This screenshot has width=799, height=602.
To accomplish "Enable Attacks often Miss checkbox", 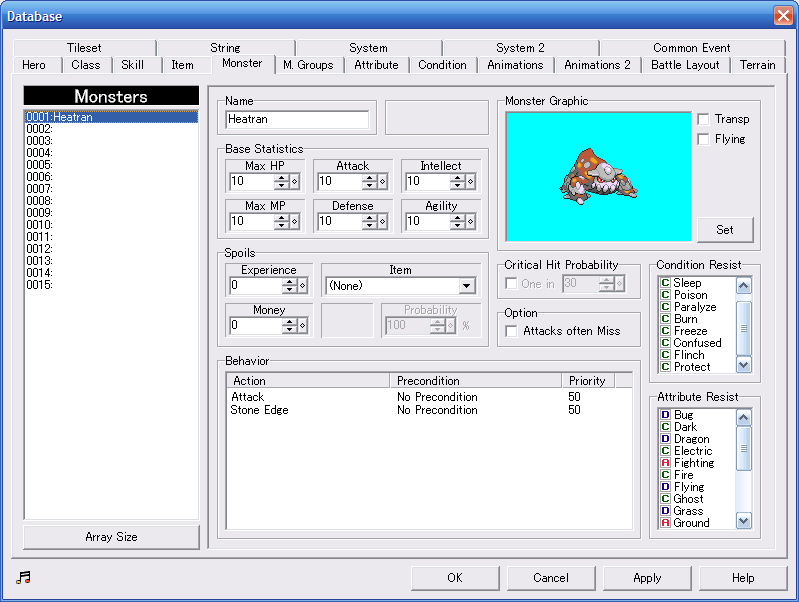I will click(512, 331).
